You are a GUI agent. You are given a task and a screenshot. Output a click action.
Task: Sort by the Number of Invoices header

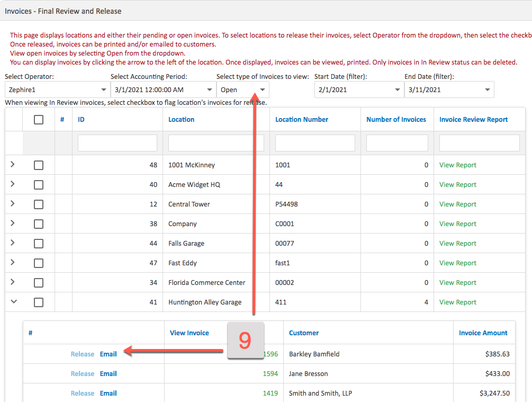pyautogui.click(x=396, y=119)
